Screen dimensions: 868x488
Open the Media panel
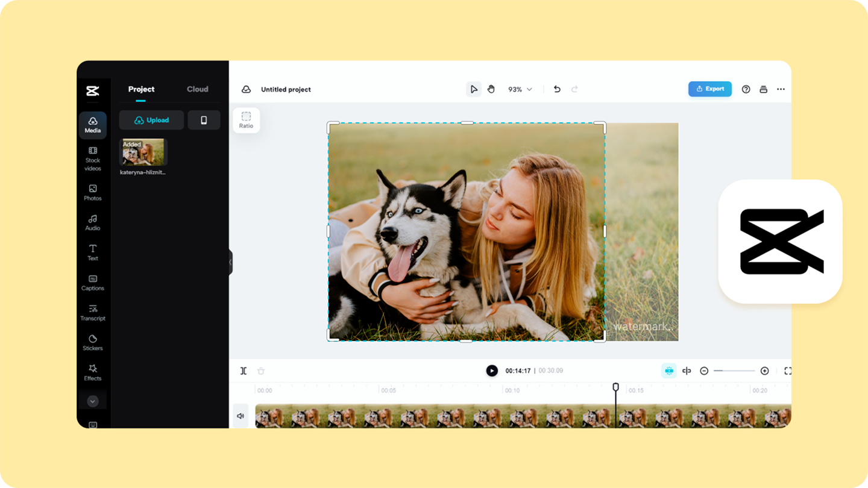[x=93, y=125]
